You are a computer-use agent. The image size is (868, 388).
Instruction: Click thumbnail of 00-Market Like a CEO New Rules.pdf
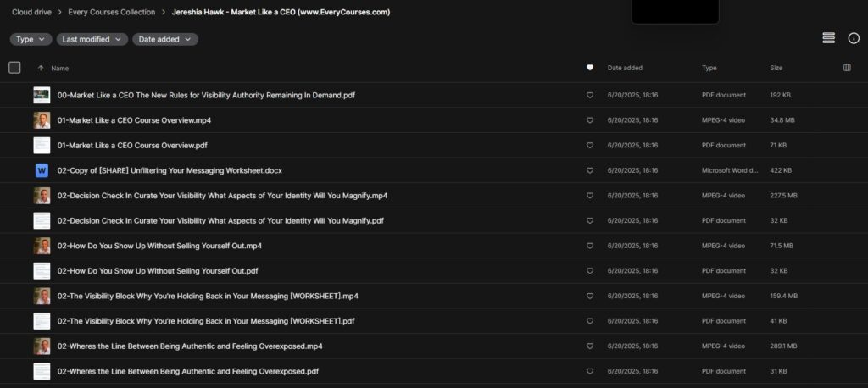42,95
